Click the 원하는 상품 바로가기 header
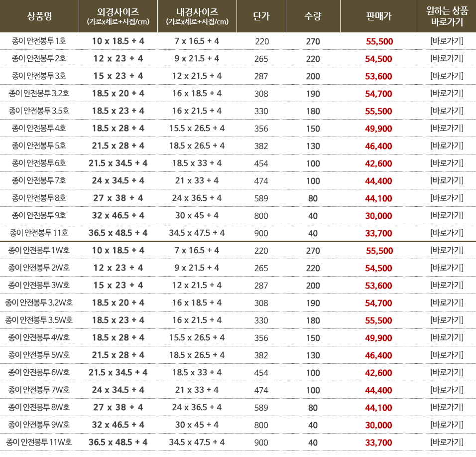476x457 pixels. pyautogui.click(x=447, y=16)
